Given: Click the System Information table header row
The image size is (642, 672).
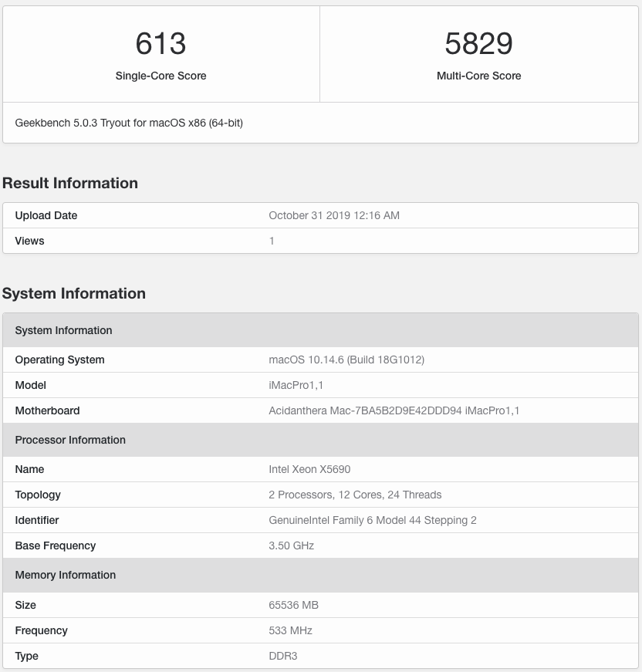Looking at the screenshot, I should click(x=320, y=330).
